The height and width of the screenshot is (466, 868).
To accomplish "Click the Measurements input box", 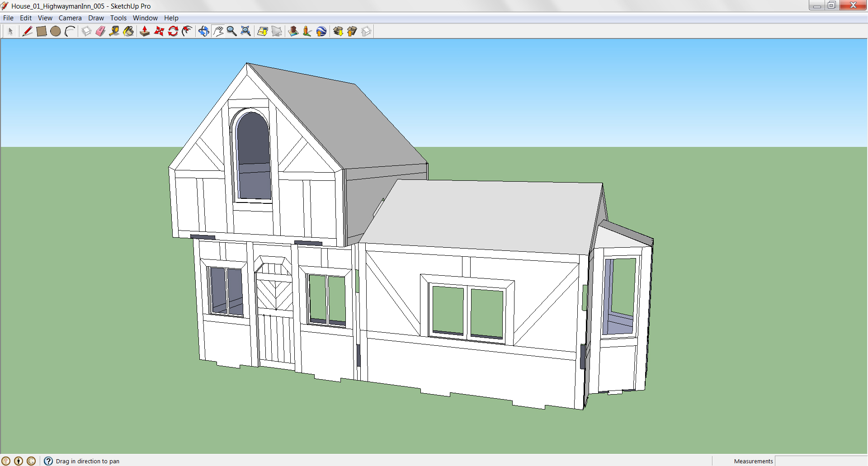I will (821, 461).
